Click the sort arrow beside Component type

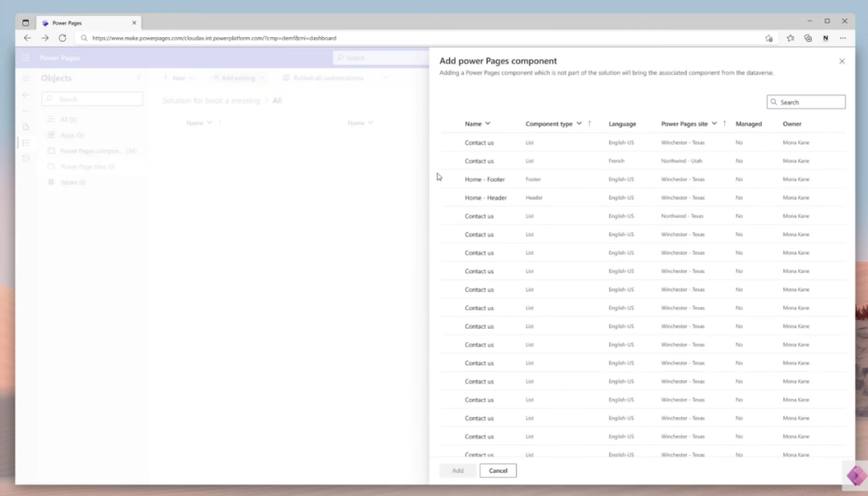pyautogui.click(x=590, y=124)
